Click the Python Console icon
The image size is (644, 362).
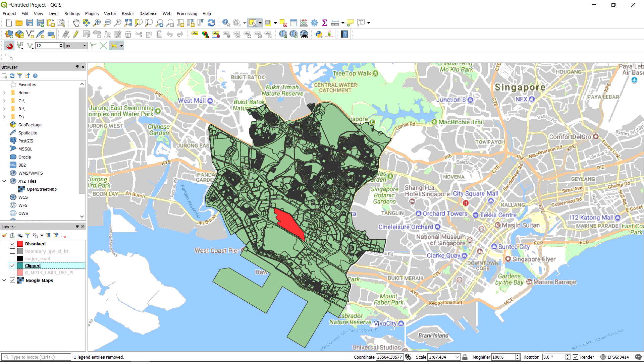tap(319, 34)
